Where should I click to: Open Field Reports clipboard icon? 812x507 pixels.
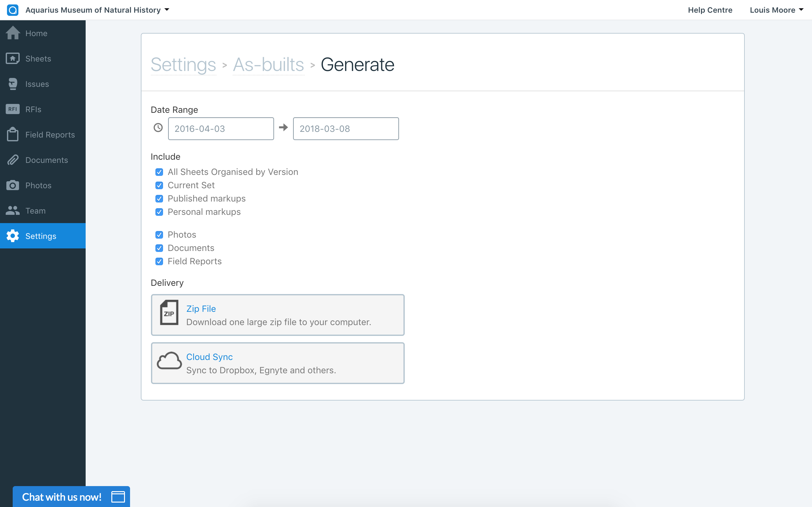13,134
